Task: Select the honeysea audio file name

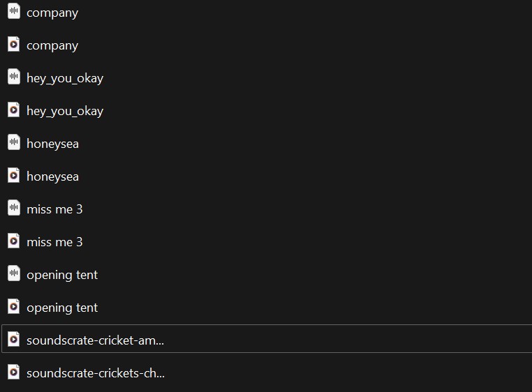Action: point(52,144)
